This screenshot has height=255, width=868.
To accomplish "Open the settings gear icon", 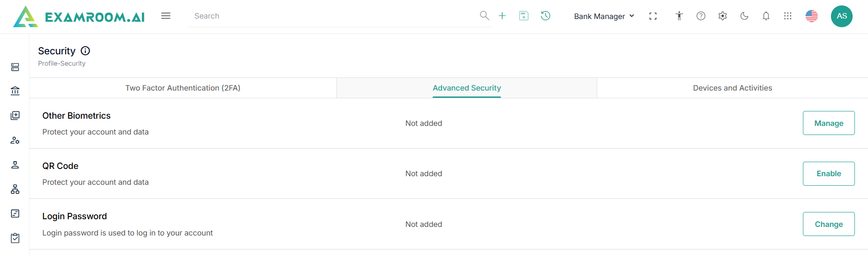I will point(722,16).
